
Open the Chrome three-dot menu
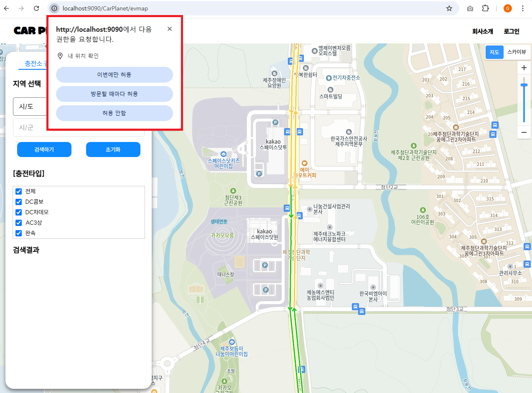click(x=523, y=8)
